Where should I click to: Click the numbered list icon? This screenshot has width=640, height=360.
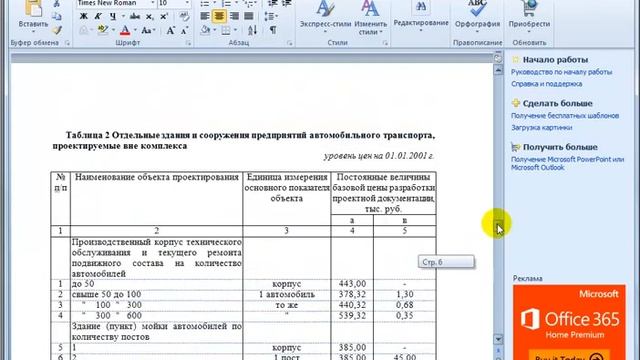click(x=226, y=4)
